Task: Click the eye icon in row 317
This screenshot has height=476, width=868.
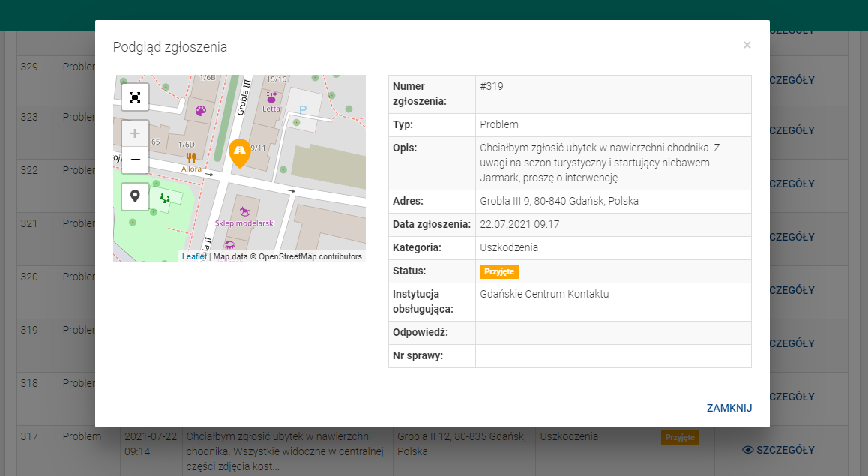Action: 747,450
